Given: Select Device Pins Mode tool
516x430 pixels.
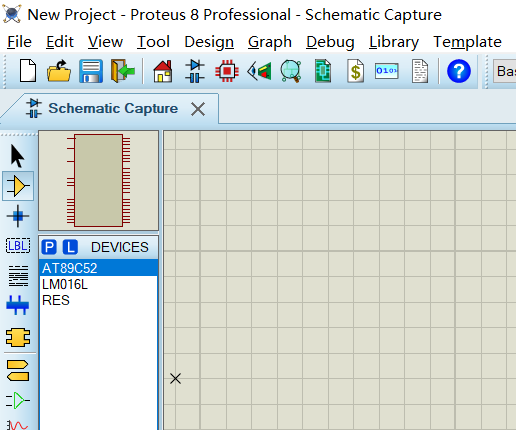Looking at the screenshot, I should click(18, 400).
